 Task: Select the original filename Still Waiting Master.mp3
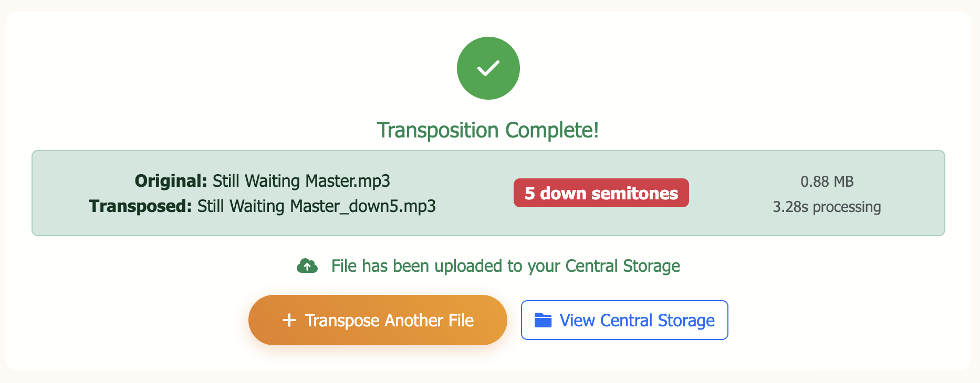click(301, 181)
